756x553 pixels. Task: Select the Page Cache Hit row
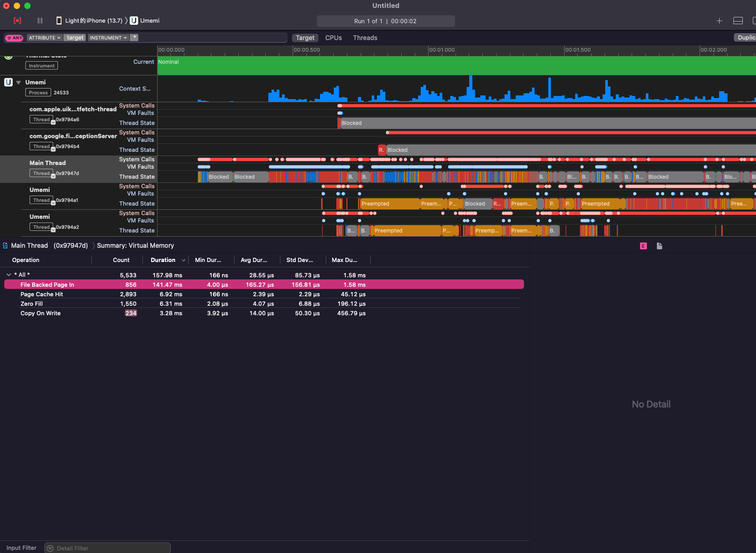point(264,294)
